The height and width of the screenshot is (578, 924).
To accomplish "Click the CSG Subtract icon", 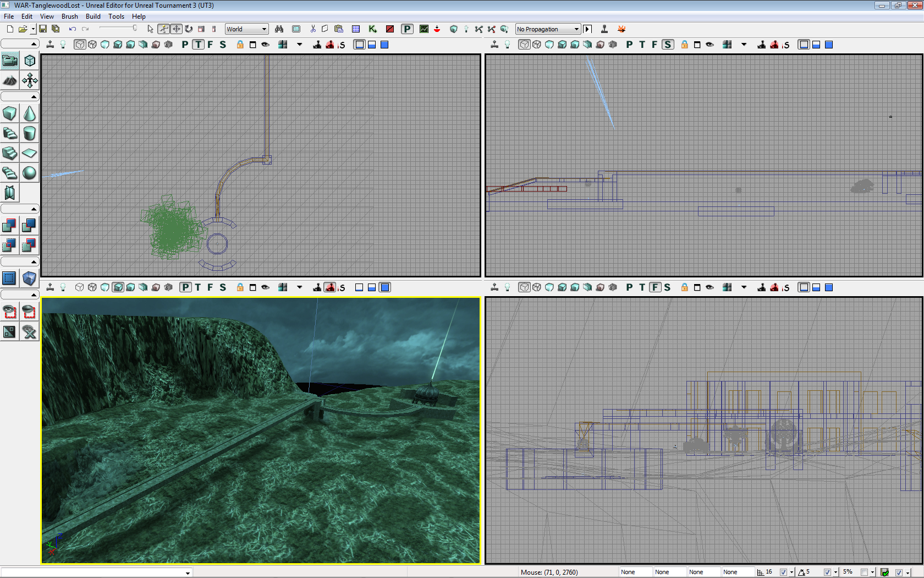I will [30, 225].
